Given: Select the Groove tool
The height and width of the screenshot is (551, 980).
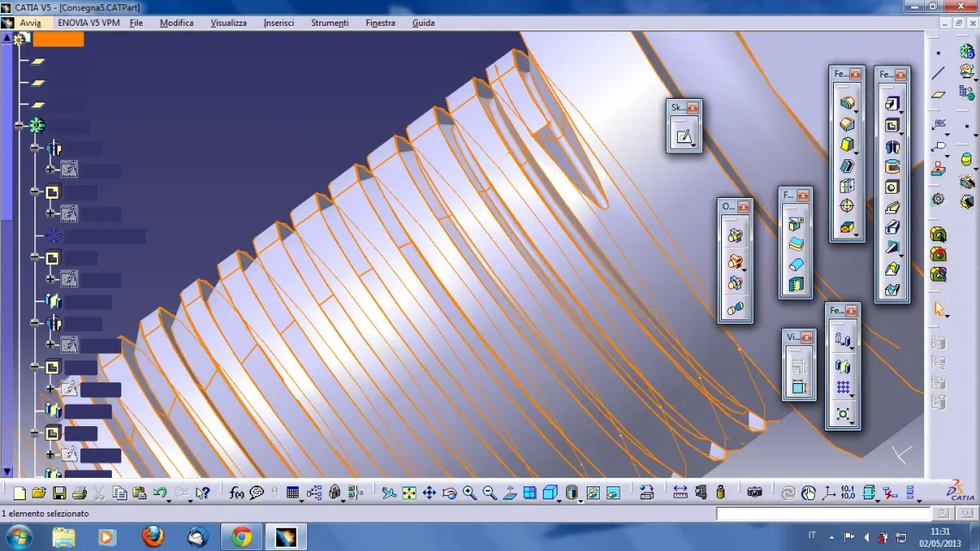Looking at the screenshot, I should (892, 167).
